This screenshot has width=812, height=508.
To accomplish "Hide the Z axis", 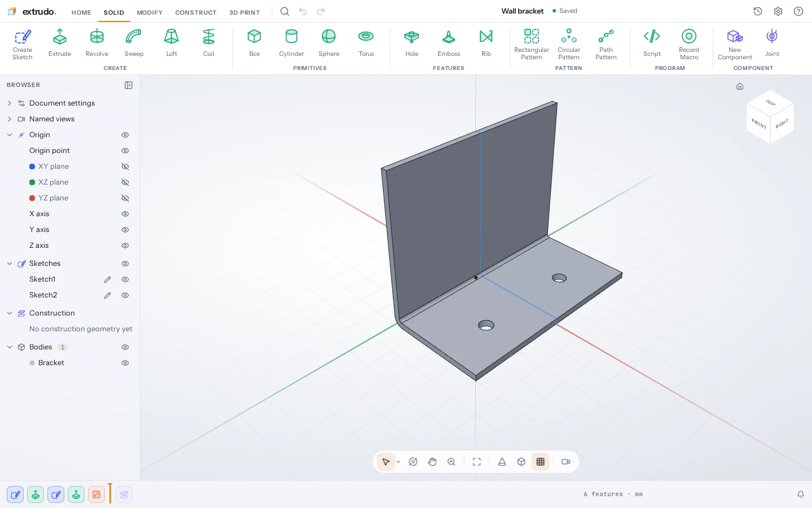I will 125,246.
